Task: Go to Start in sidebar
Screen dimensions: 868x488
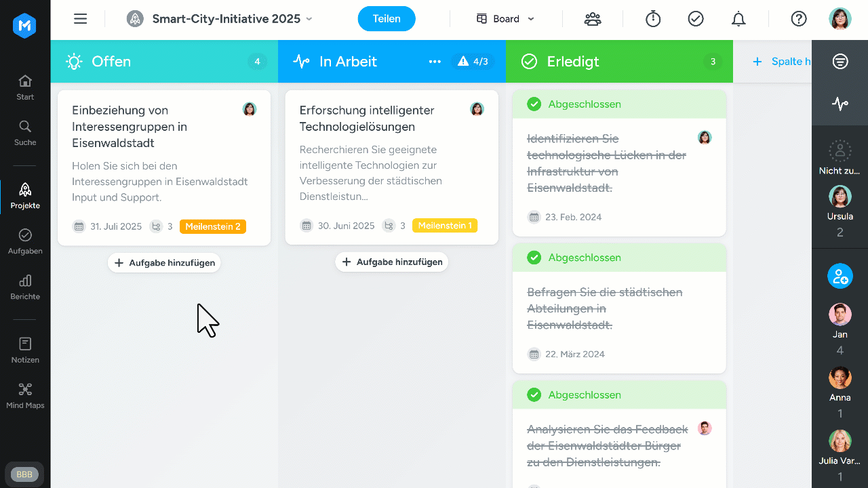Action: coord(25,87)
